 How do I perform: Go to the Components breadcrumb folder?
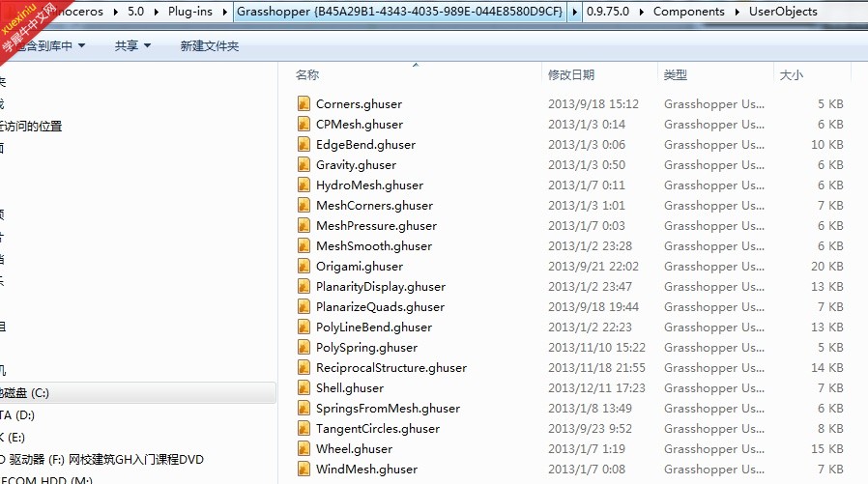click(x=688, y=12)
